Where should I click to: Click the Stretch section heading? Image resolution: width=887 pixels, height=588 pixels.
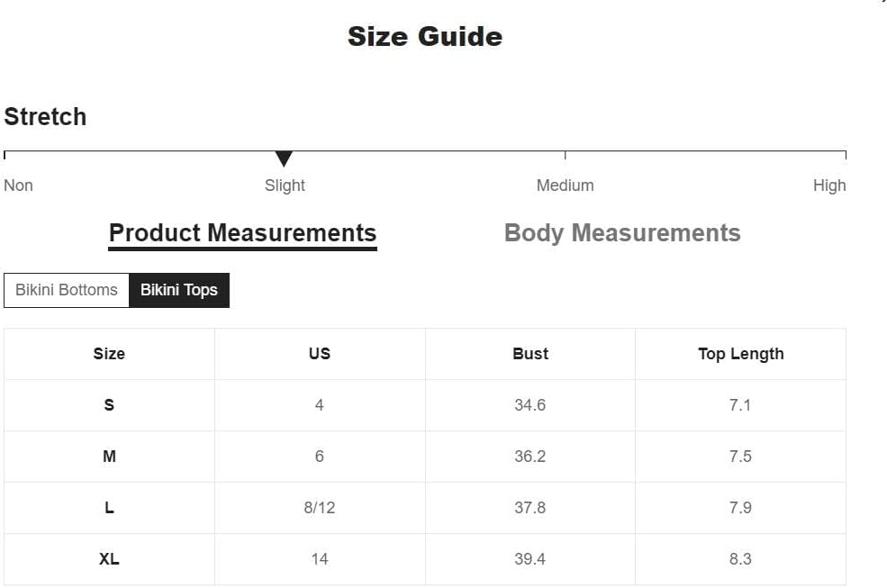[45, 117]
